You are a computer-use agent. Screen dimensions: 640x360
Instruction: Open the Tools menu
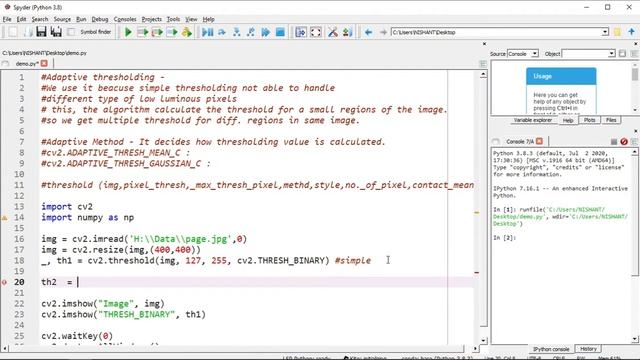click(173, 19)
